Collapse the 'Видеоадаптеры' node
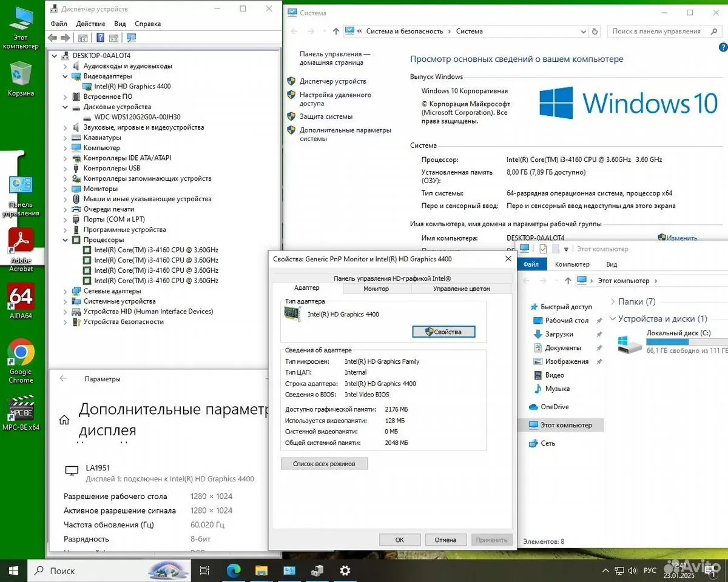The image size is (728, 582). (x=66, y=76)
